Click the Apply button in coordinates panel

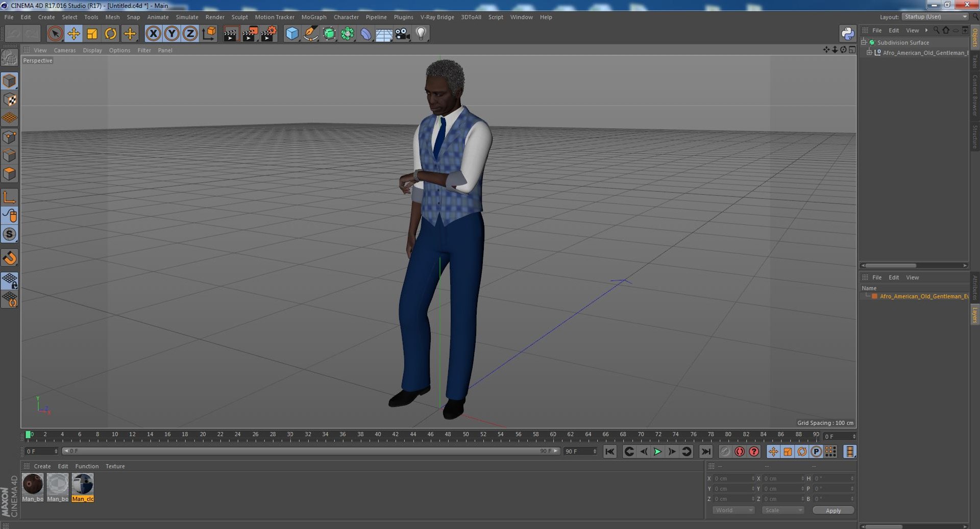coord(833,510)
